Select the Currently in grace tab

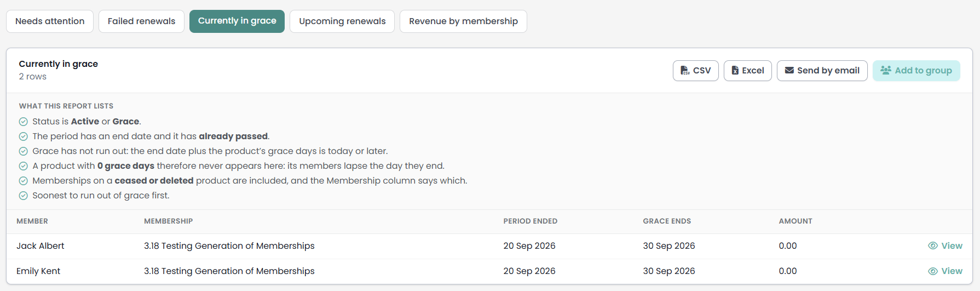[237, 21]
